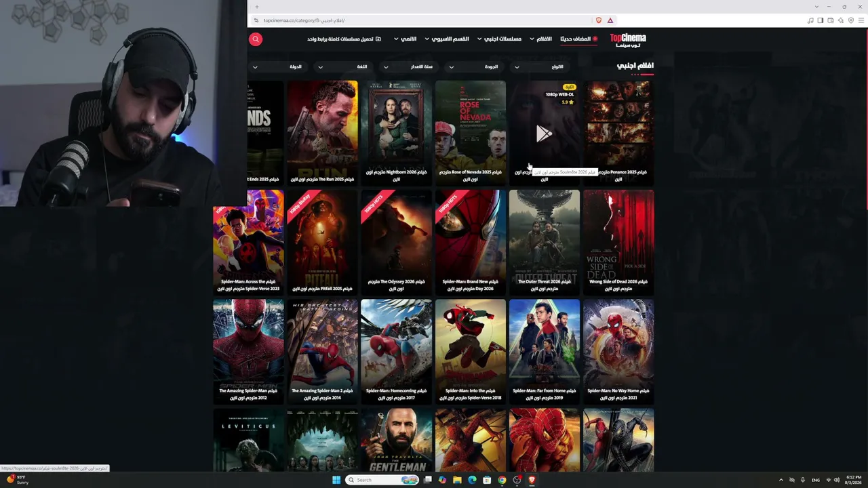
Task: Open the Pitfall 2025 movie poster
Action: [322, 242]
